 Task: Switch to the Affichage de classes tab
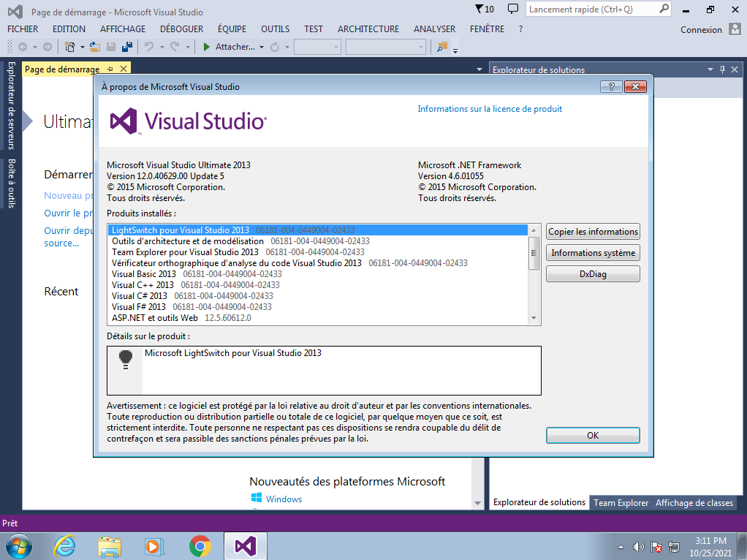click(x=694, y=503)
